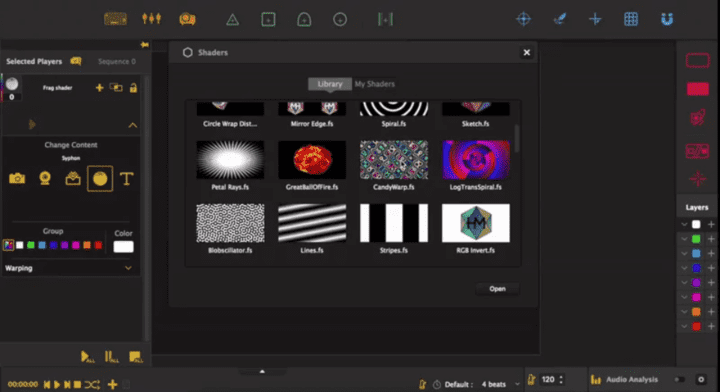
Task: Choose camera image content source
Action: tap(17, 179)
